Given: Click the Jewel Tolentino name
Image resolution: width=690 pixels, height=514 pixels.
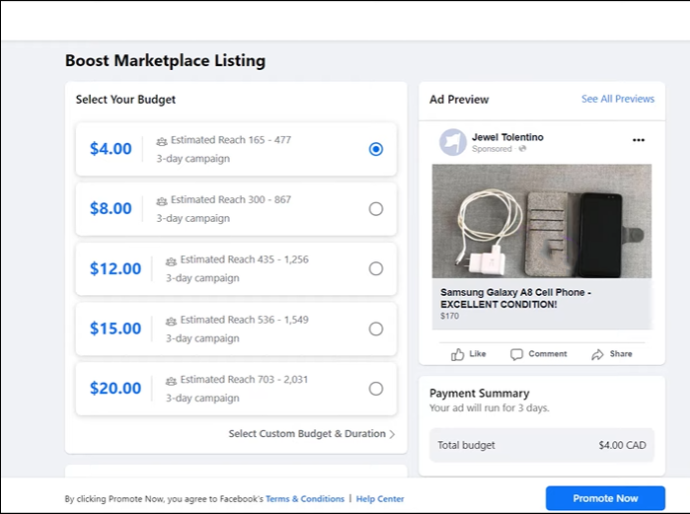Looking at the screenshot, I should 507,137.
